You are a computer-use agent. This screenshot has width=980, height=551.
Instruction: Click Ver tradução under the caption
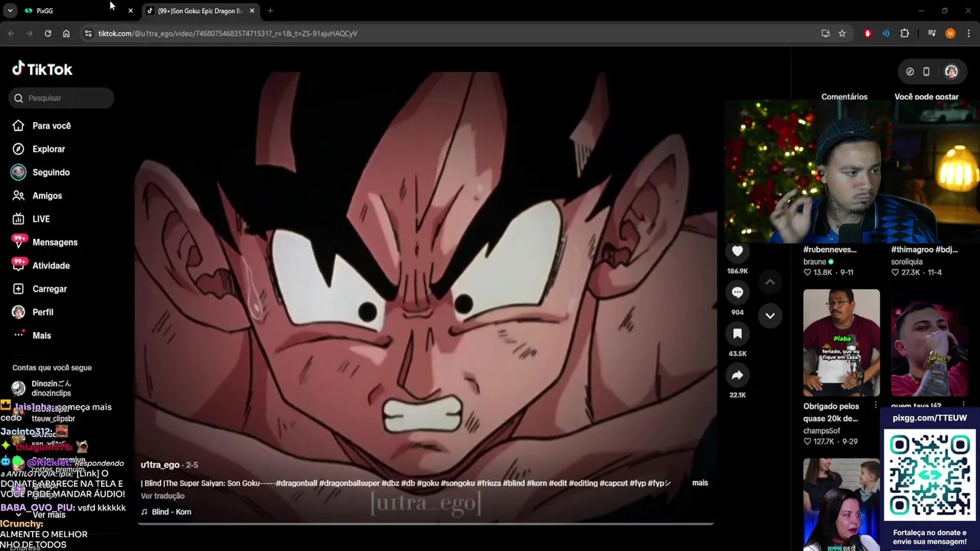[x=162, y=496]
